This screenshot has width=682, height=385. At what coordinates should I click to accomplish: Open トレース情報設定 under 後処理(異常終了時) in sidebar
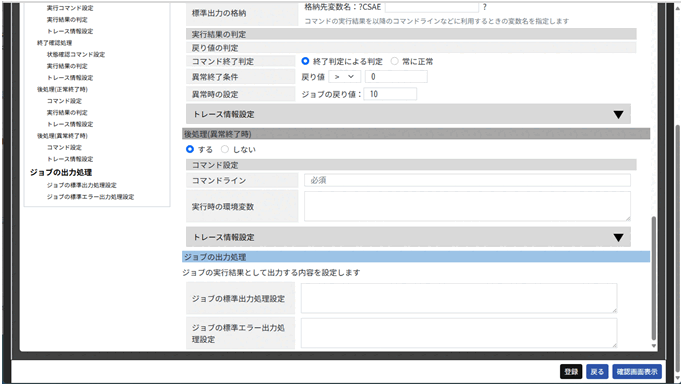70,159
